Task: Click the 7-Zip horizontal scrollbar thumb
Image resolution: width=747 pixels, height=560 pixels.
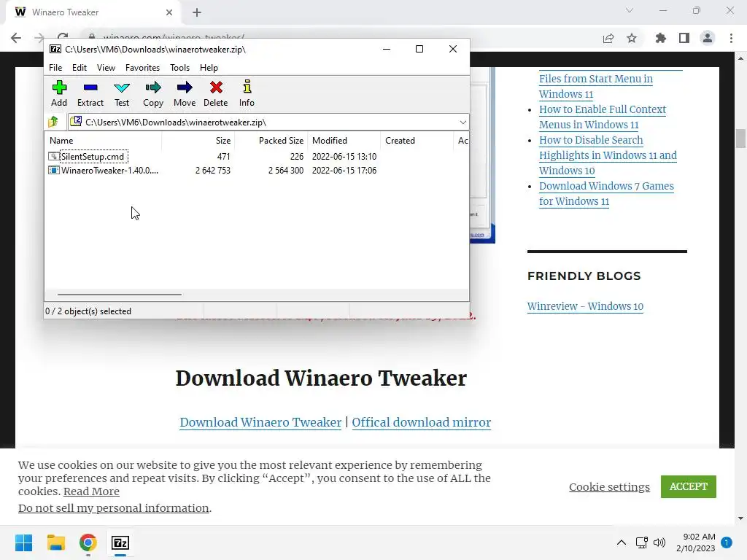Action: click(x=119, y=295)
